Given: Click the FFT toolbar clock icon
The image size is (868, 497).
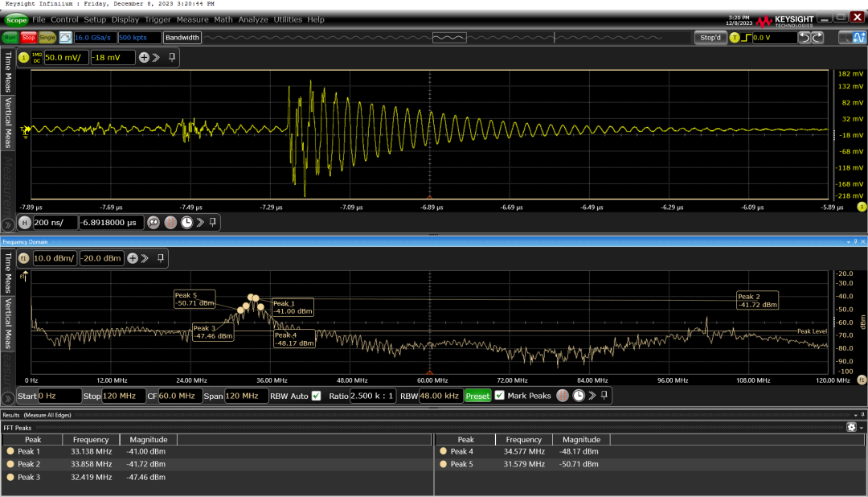Looking at the screenshot, I should click(579, 396).
